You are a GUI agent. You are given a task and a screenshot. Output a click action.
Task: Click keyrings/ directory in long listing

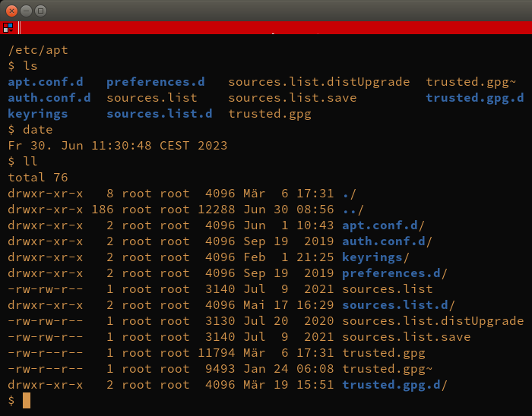(x=375, y=257)
